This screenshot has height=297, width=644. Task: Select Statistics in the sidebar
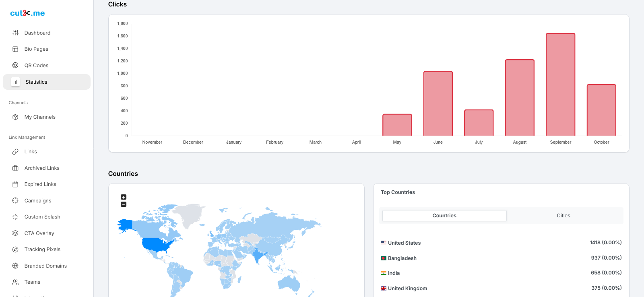pyautogui.click(x=47, y=82)
